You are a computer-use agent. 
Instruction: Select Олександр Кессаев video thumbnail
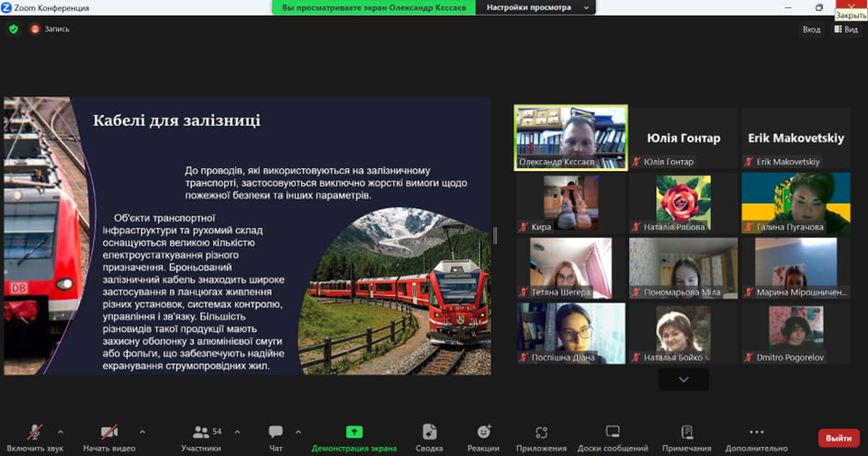pos(570,137)
